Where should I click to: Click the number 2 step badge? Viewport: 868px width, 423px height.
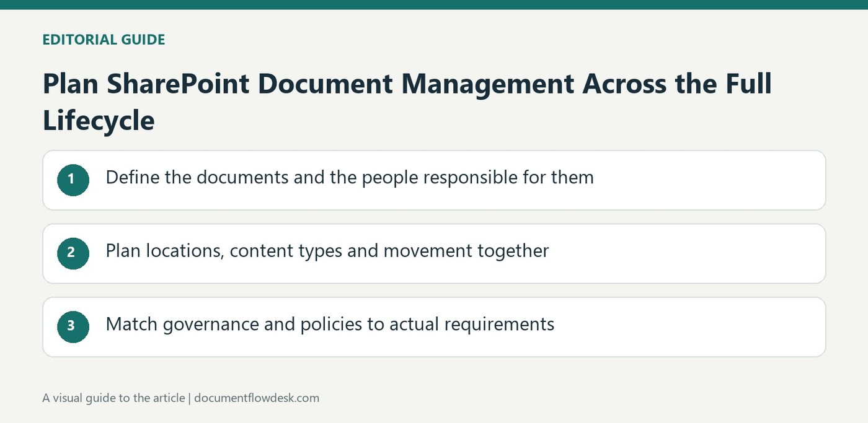(x=73, y=253)
